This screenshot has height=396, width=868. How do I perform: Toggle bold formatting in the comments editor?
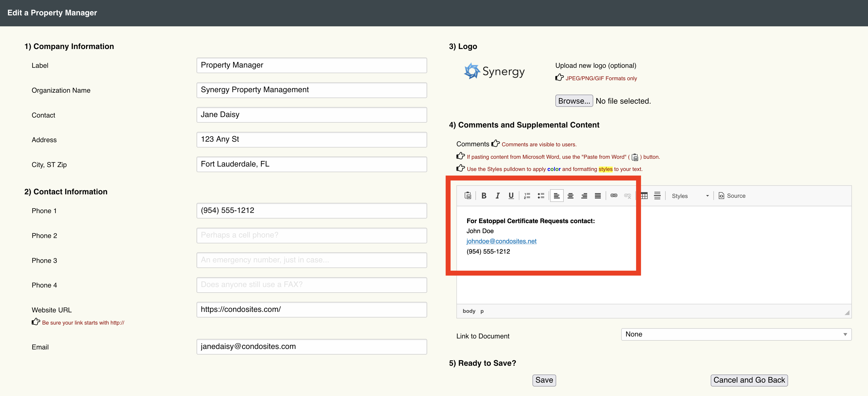(484, 196)
